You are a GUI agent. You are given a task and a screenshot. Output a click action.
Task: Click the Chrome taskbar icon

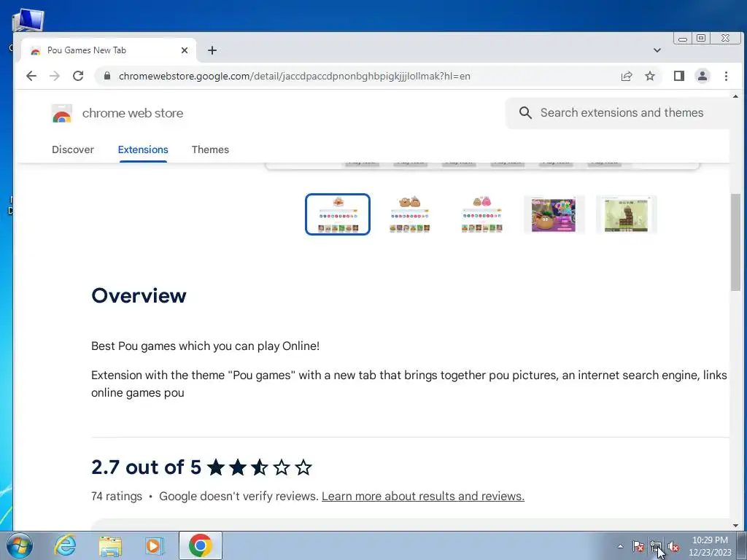click(x=200, y=545)
